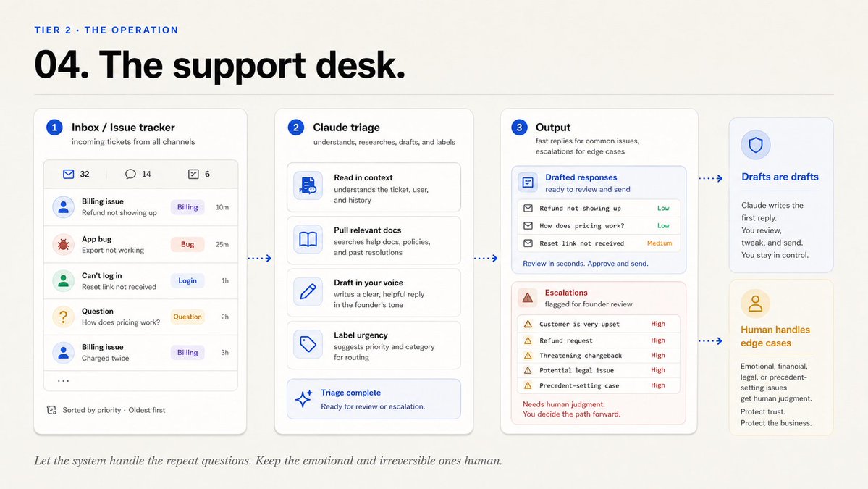Open the 'Threatening chargeback' escalation item
Viewport: 868px width, 489px height.
(x=599, y=356)
